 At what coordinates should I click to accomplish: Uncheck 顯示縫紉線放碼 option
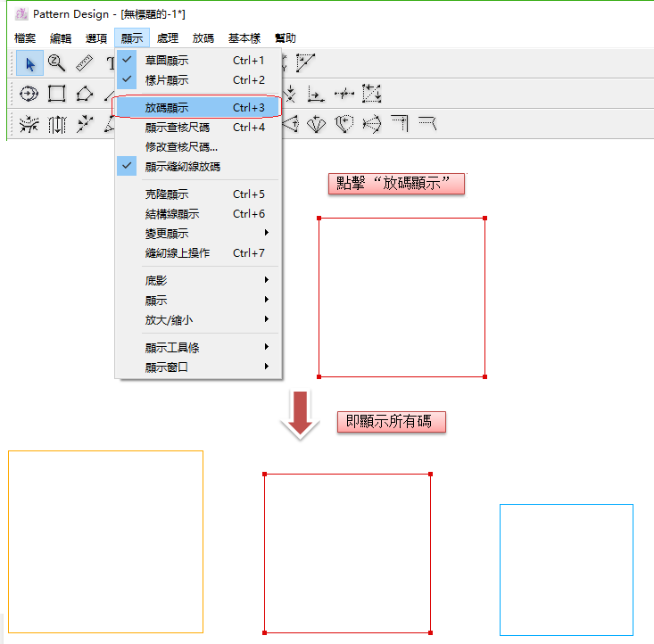pyautogui.click(x=182, y=167)
